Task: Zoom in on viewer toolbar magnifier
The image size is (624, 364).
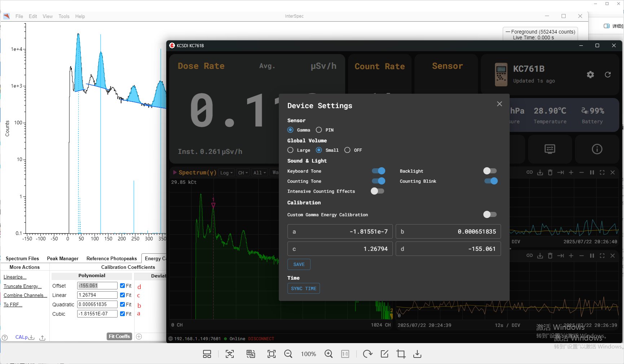Action: tap(328, 354)
